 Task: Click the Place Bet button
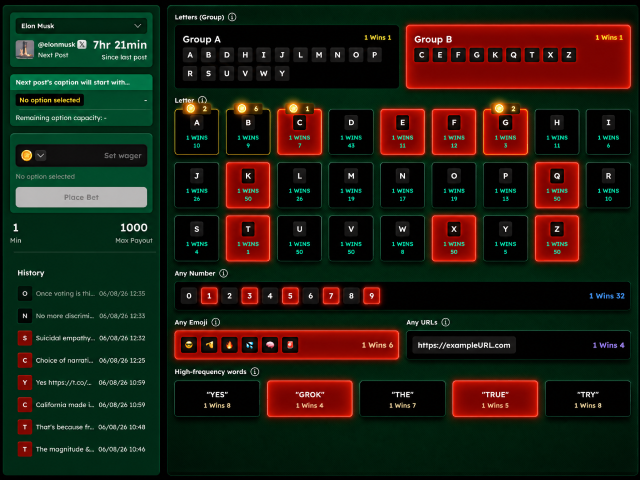click(81, 198)
